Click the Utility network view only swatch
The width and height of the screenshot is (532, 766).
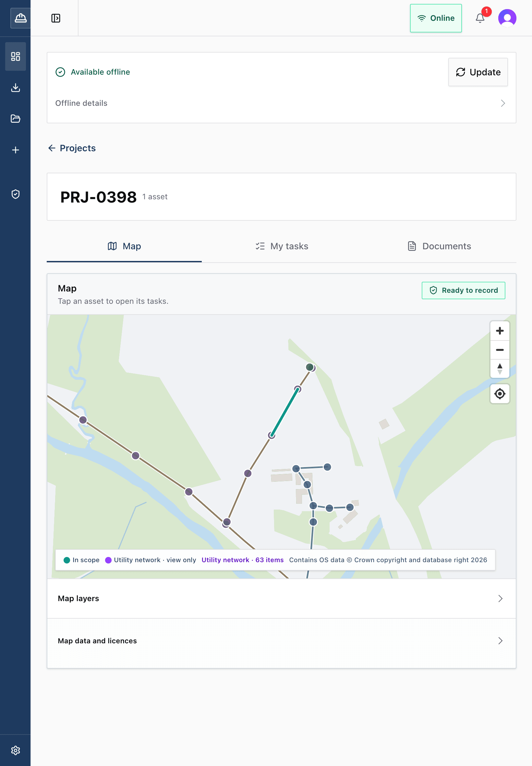click(x=108, y=560)
